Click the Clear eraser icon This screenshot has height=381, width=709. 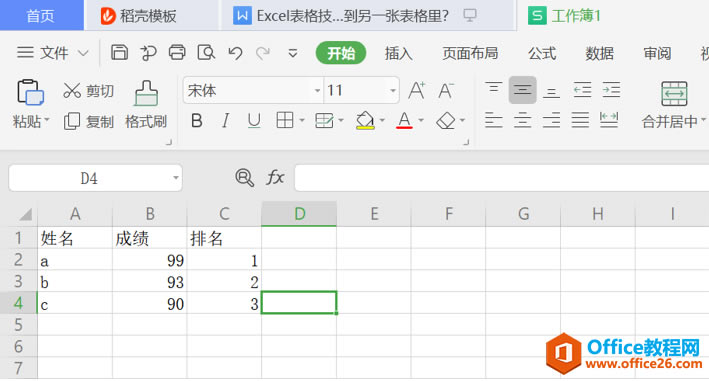[446, 121]
